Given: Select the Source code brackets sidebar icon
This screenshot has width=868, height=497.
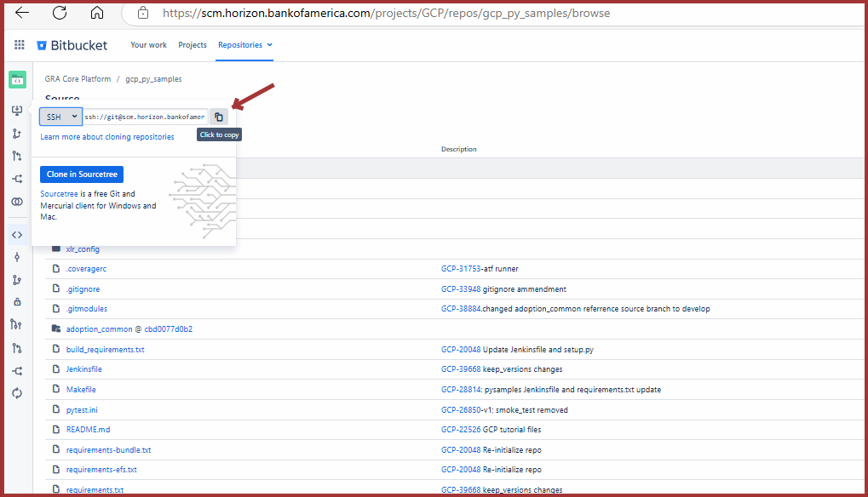Looking at the screenshot, I should 17,235.
